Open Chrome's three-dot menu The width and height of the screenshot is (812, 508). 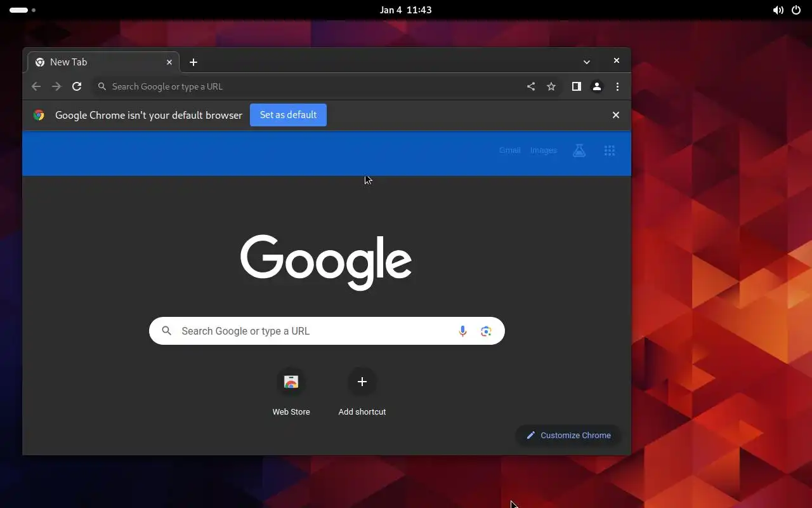(617, 86)
